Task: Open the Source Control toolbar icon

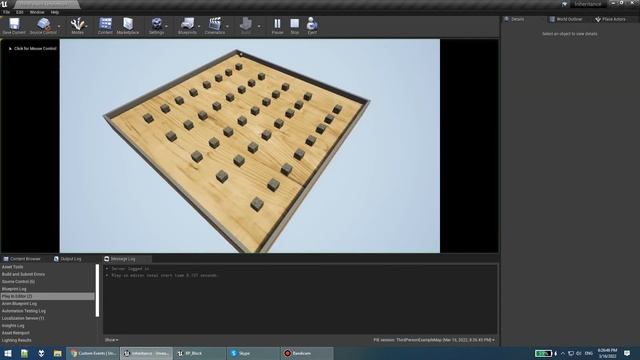Action: point(43,26)
